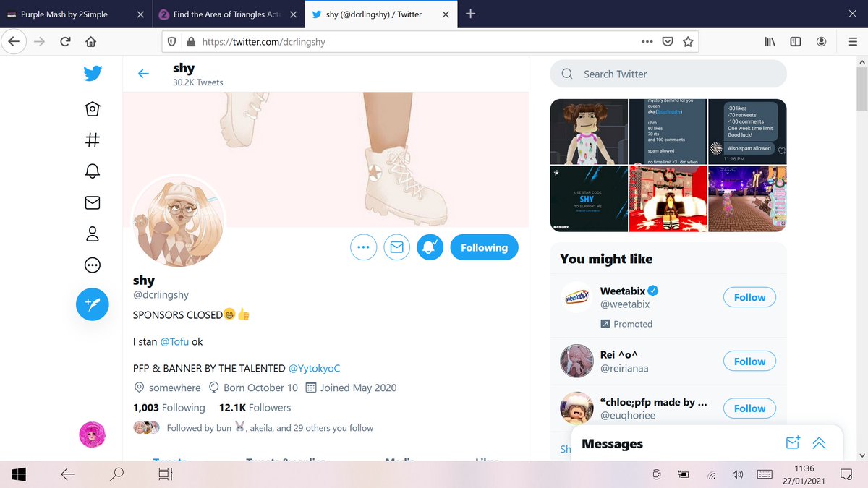This screenshot has width=868, height=488.
Task: Open Firefox hamburger menu
Action: pos(853,42)
